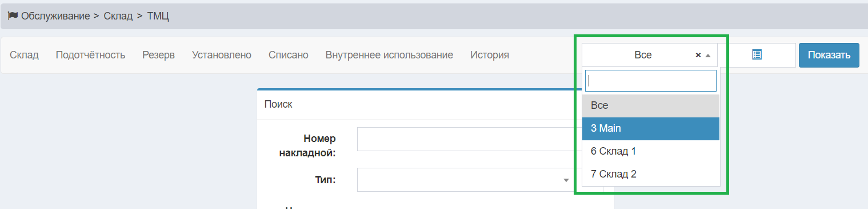The width and height of the screenshot is (868, 209).
Task: Open the История tab
Action: [x=490, y=55]
